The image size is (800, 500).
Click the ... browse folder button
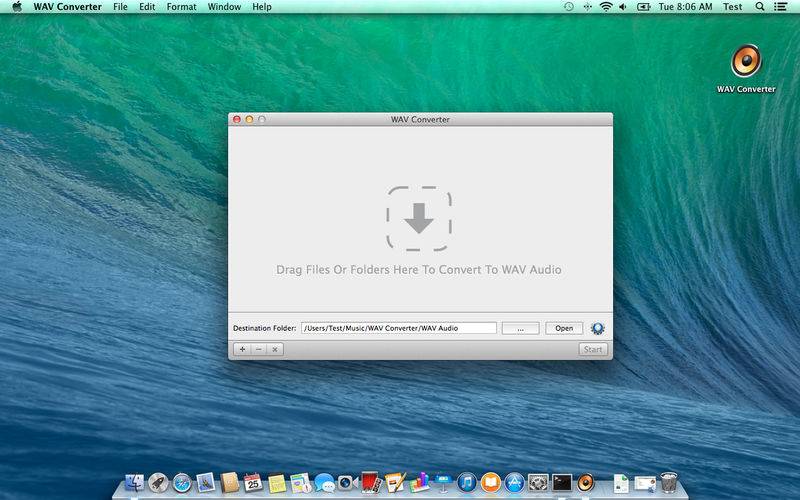520,328
